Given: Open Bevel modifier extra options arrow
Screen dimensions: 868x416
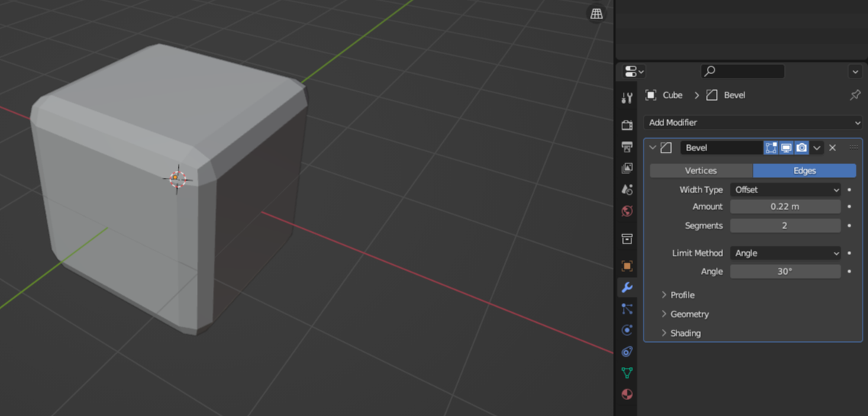Looking at the screenshot, I should point(817,148).
